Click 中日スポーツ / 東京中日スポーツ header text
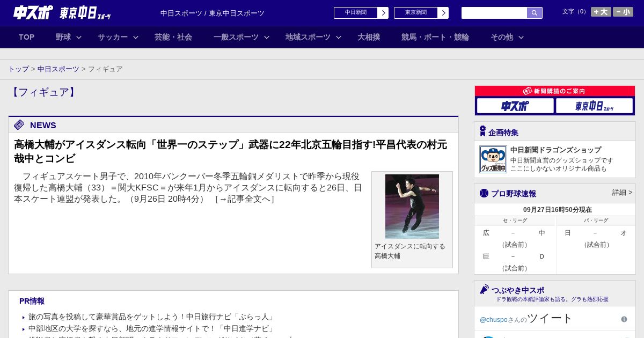Viewport: 644px width, 338px height. tap(213, 13)
